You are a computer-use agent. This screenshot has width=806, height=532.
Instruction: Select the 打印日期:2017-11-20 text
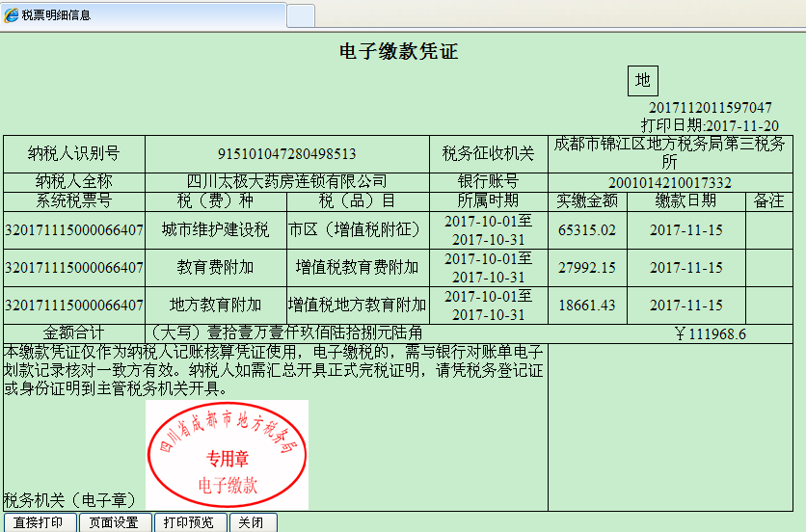pos(710,125)
